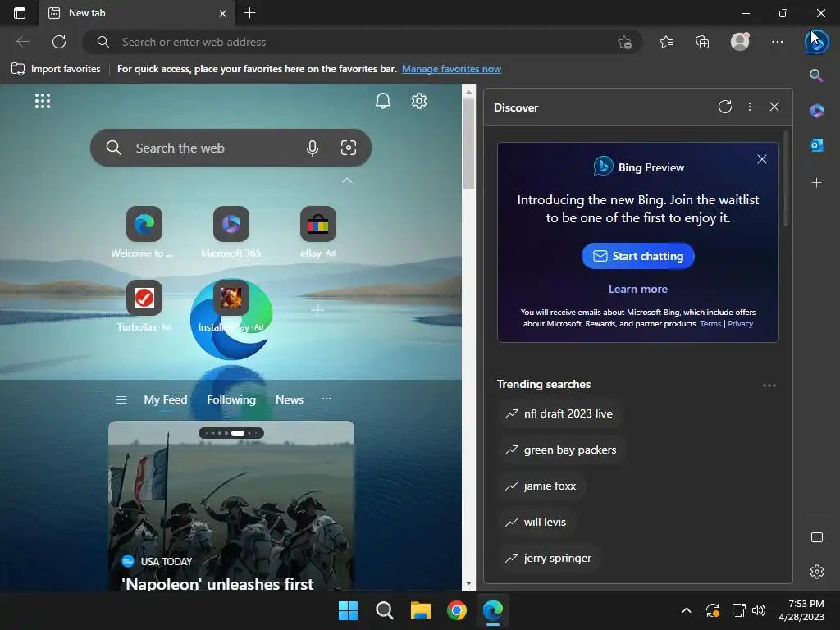Search trending jamie foxx
Screen dimensions: 840x630
pos(541,486)
